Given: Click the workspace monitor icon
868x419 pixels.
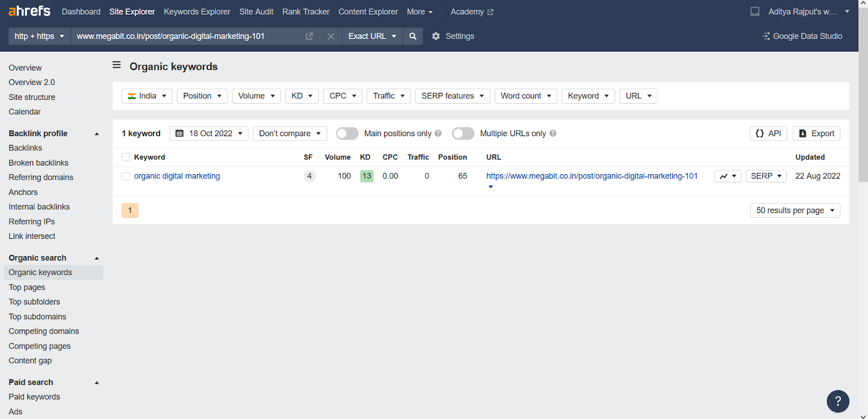Looking at the screenshot, I should point(755,11).
